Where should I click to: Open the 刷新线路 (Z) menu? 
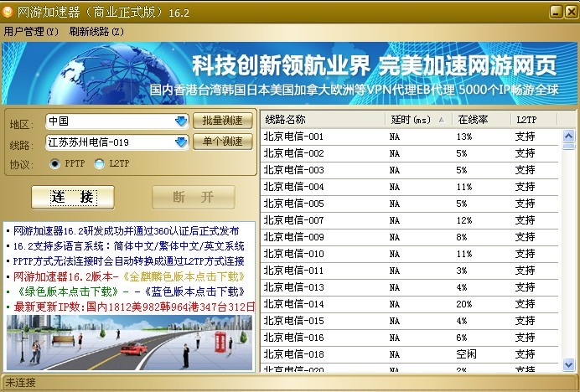point(96,32)
